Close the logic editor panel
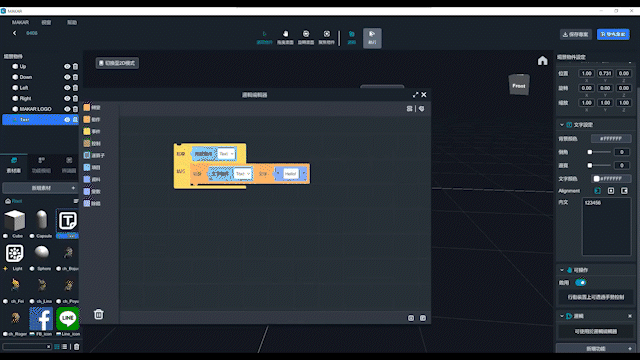The height and width of the screenshot is (360, 640). (424, 95)
